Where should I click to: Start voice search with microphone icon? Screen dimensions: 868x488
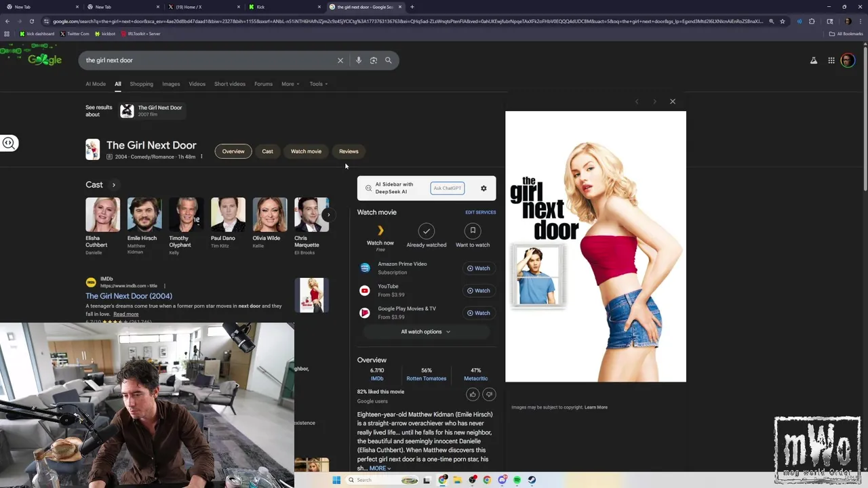(x=359, y=60)
